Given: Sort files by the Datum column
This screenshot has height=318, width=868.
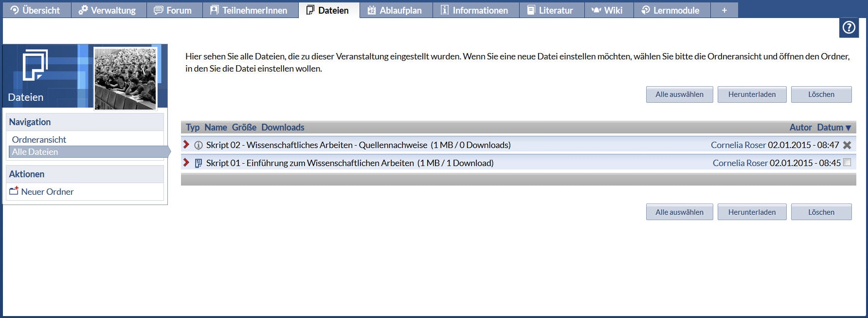Looking at the screenshot, I should pos(830,127).
